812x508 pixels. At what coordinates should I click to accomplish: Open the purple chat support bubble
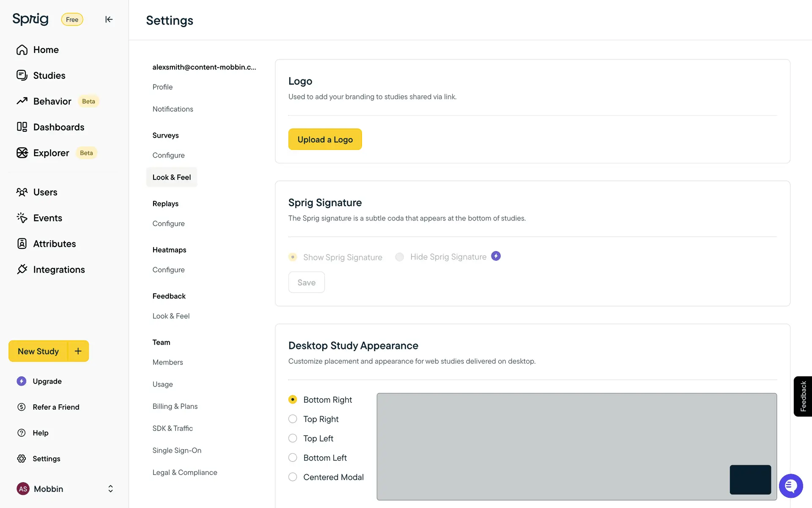[790, 486]
